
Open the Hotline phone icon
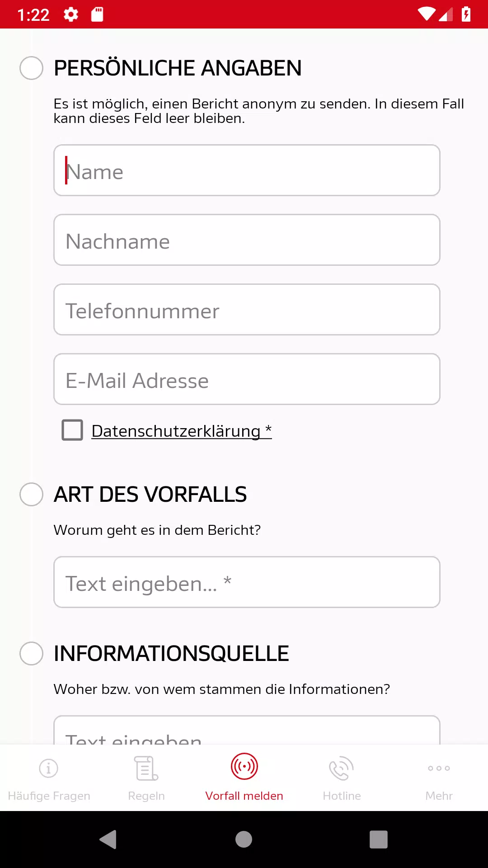342,768
